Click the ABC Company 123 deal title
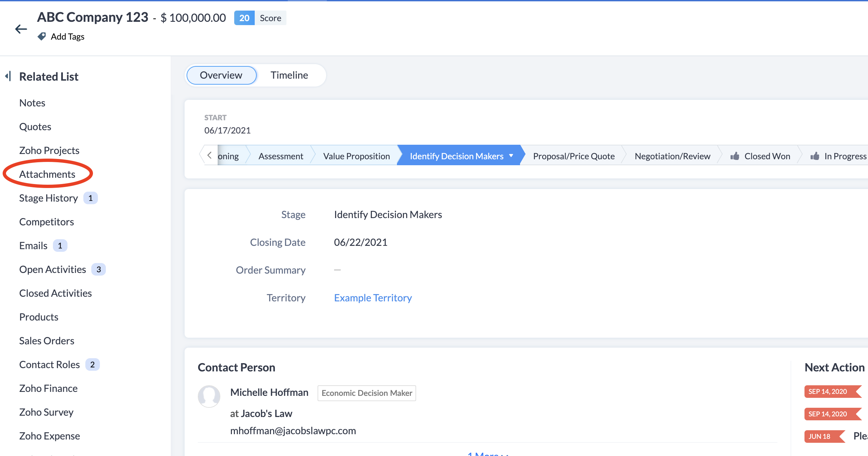Image resolution: width=868 pixels, height=456 pixels. [x=92, y=17]
